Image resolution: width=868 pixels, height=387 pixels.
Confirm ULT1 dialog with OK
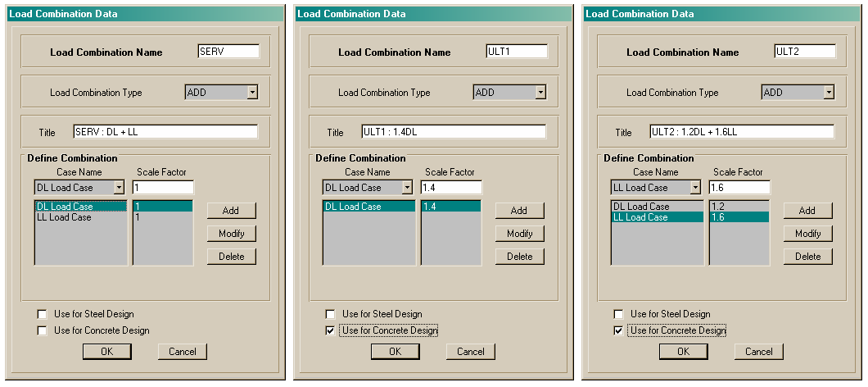(x=396, y=352)
